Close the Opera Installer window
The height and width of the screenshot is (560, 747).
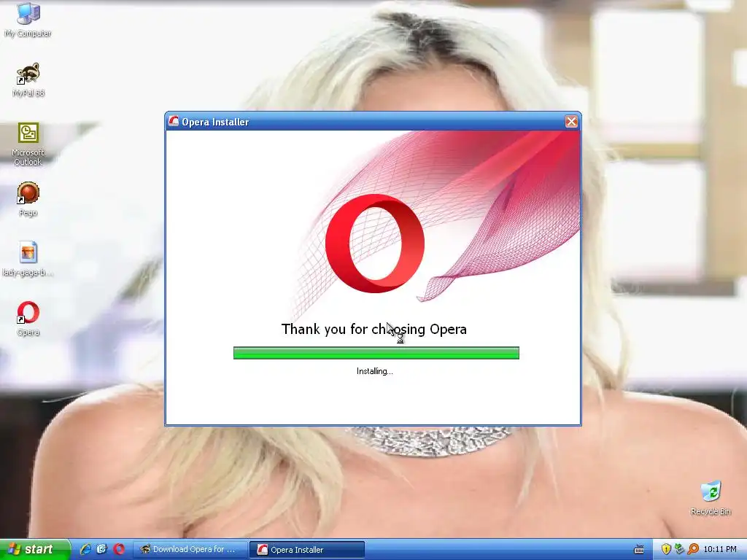pyautogui.click(x=571, y=122)
